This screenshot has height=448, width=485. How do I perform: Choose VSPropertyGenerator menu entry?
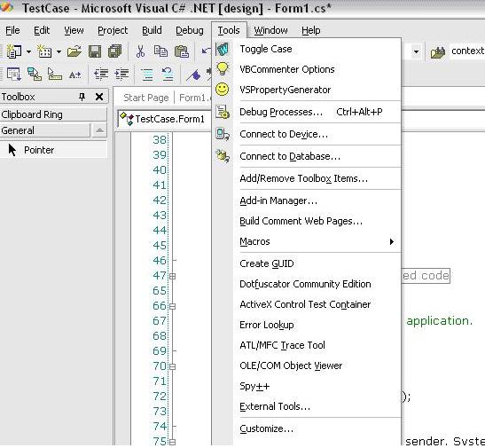[x=306, y=90]
